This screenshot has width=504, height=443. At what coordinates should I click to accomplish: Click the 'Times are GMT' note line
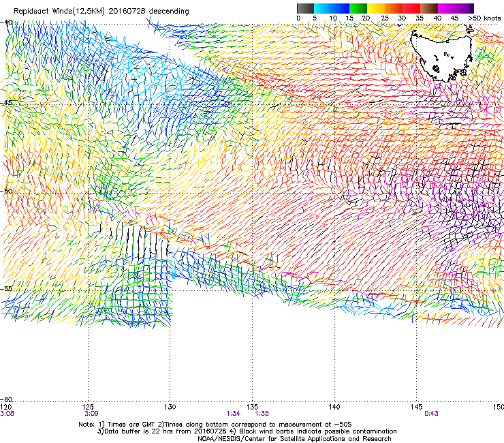(215, 425)
